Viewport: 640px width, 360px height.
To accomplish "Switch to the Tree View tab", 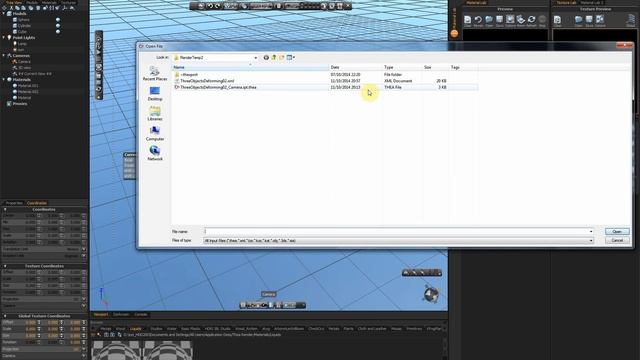I will coord(14,2).
